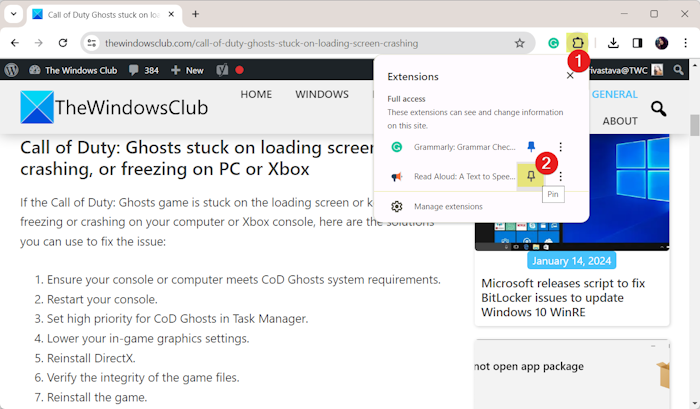Open ABOUT menu item
The image size is (700, 409).
[620, 121]
